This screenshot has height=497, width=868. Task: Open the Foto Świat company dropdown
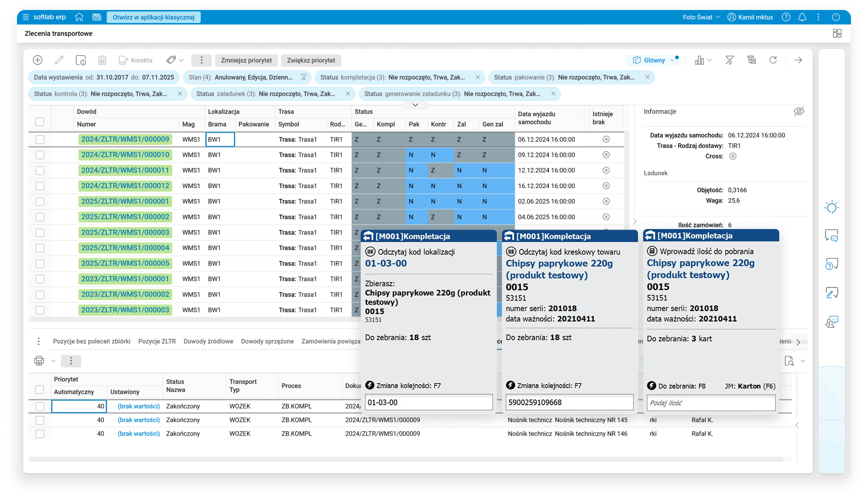tap(701, 17)
